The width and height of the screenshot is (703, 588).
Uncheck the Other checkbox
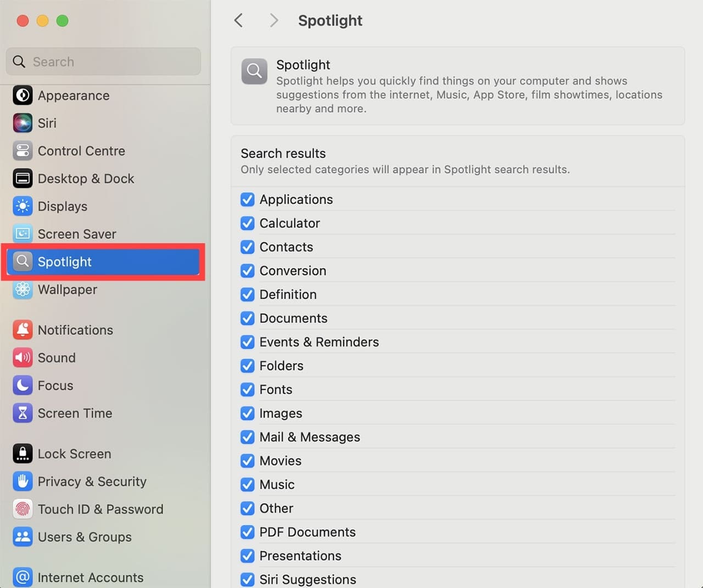click(248, 508)
